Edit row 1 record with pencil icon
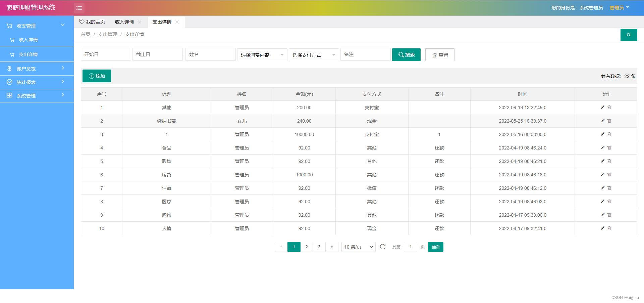 point(602,107)
